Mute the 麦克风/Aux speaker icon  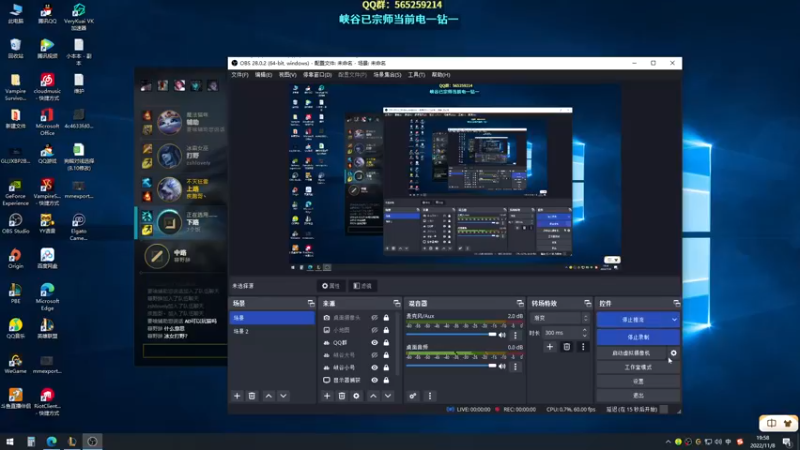502,335
